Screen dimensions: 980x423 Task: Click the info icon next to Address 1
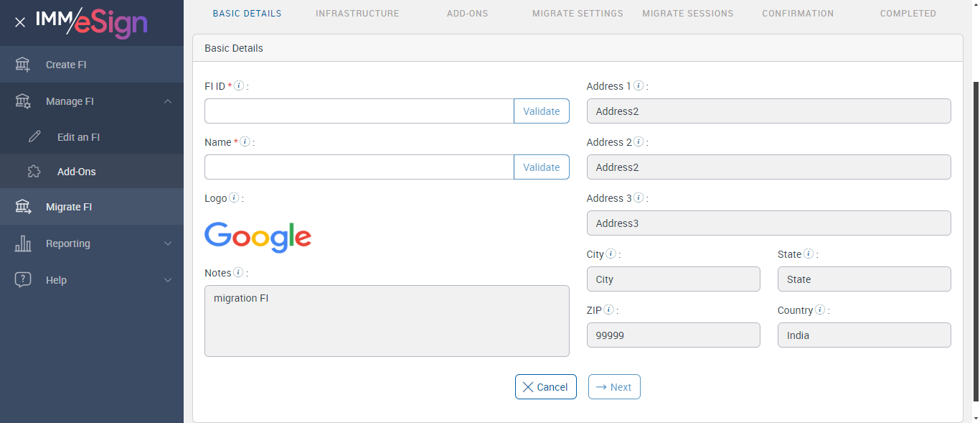[x=638, y=86]
